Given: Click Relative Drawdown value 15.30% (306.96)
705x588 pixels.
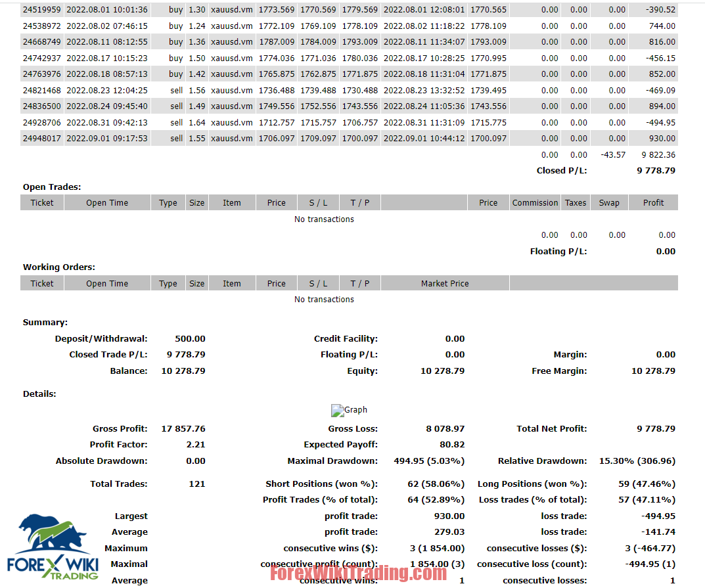Looking at the screenshot, I should [x=637, y=461].
